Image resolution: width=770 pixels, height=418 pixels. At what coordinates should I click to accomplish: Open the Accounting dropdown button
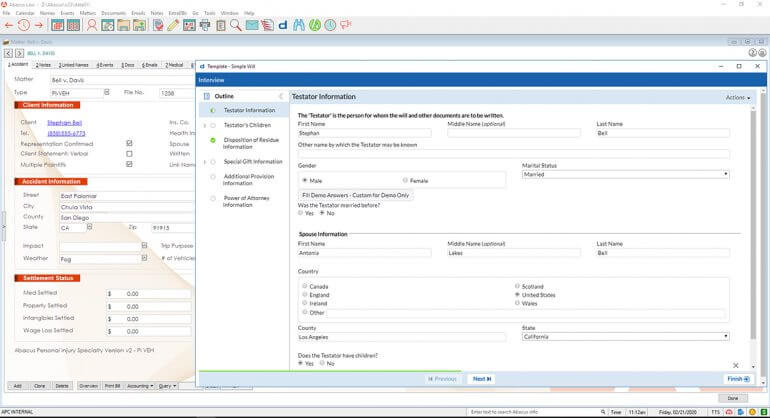(x=140, y=386)
